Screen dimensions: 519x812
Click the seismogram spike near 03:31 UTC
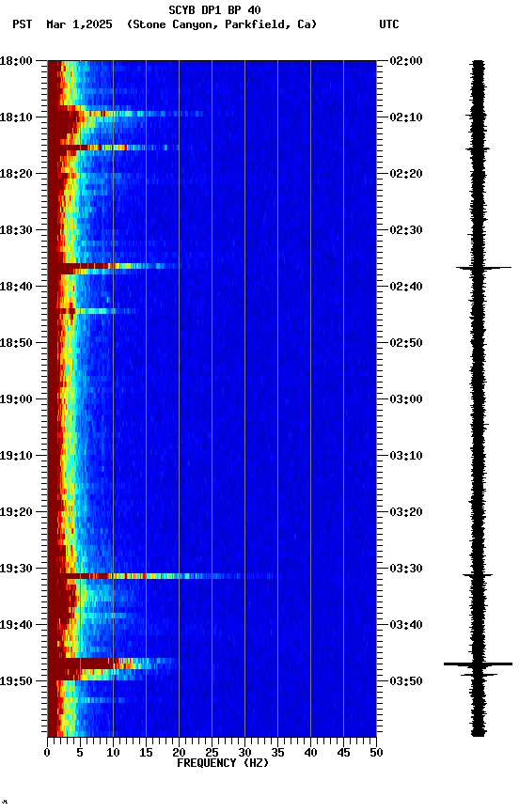(x=478, y=575)
